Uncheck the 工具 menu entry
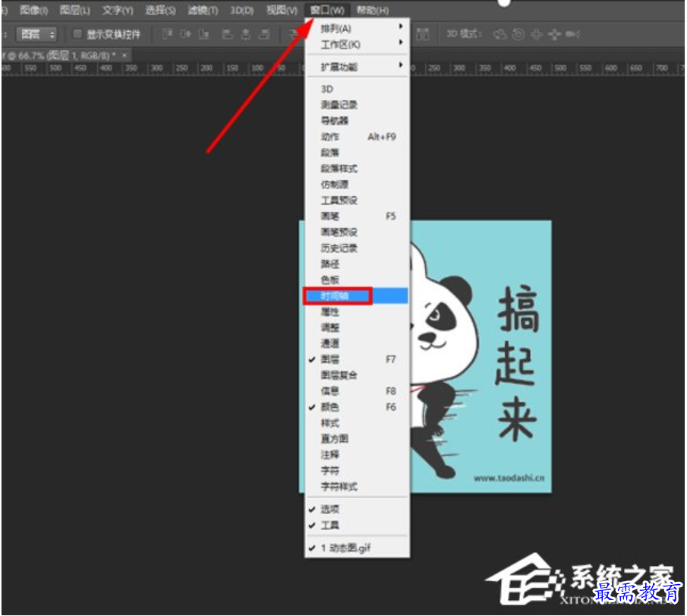687x616 pixels. click(357, 526)
